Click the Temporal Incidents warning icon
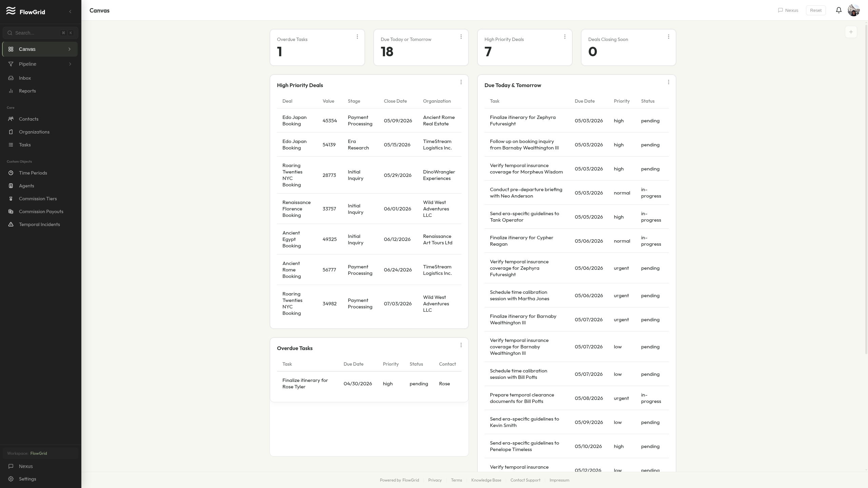 11,224
